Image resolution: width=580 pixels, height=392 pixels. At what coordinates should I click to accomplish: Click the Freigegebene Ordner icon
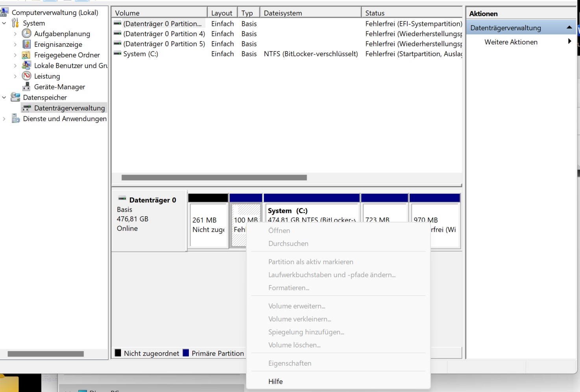[x=26, y=55]
